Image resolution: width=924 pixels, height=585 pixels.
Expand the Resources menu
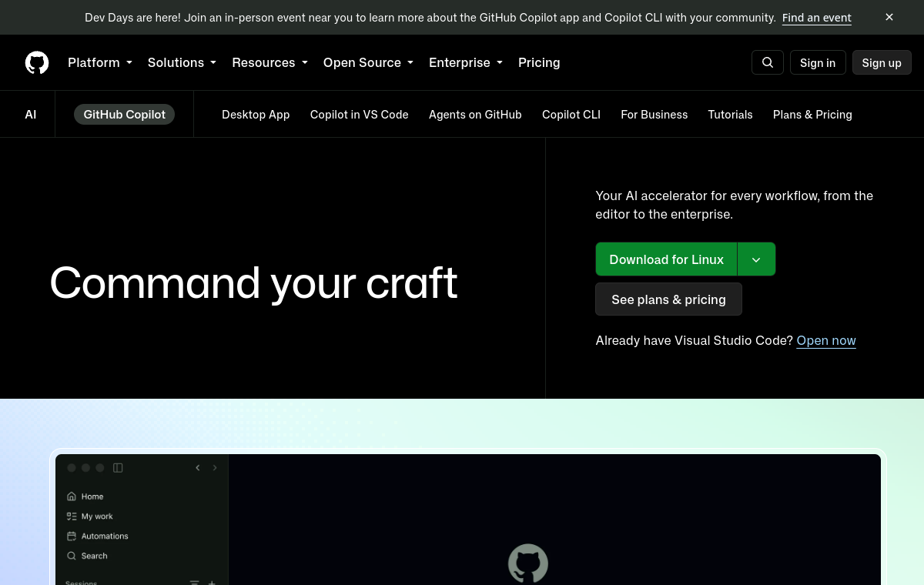269,62
